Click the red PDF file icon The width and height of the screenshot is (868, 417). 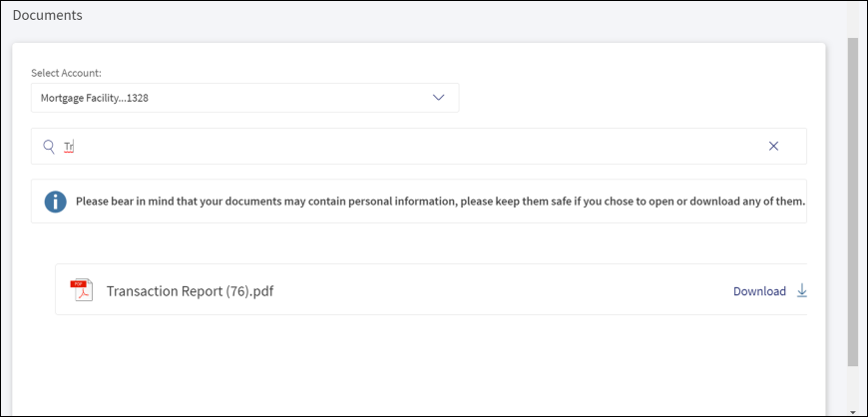82,290
